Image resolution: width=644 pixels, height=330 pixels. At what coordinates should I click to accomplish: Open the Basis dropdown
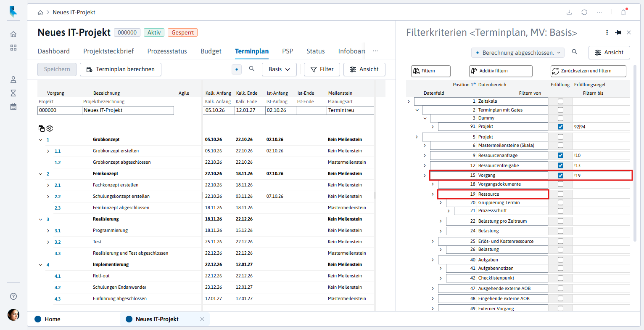[279, 69]
